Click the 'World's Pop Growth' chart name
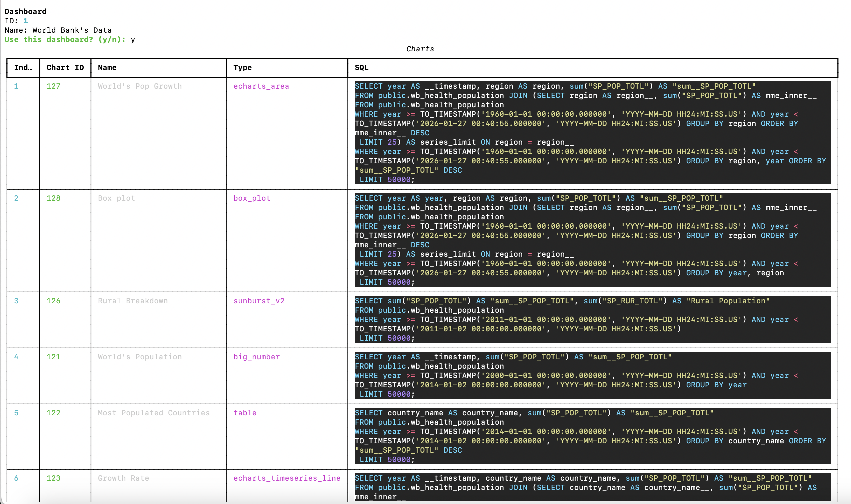851x504 pixels. 139,86
